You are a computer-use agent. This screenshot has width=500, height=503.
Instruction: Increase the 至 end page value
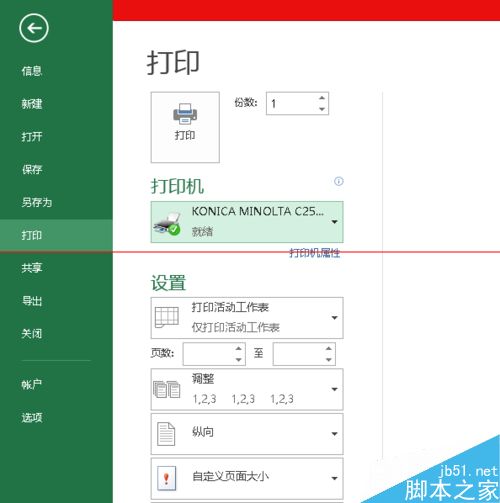tap(329, 348)
